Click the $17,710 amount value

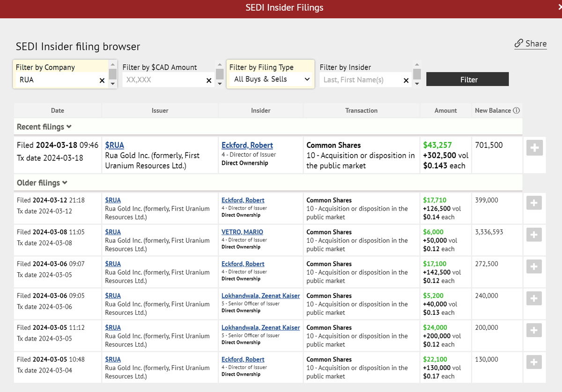pos(435,200)
